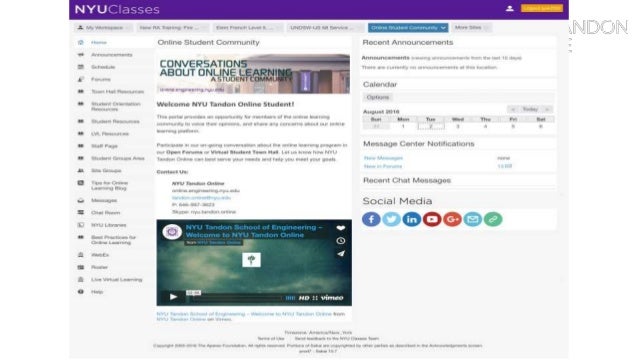Image resolution: width=638 pixels, height=360 pixels.
Task: Open the Twitter social media icon
Action: (x=391, y=219)
